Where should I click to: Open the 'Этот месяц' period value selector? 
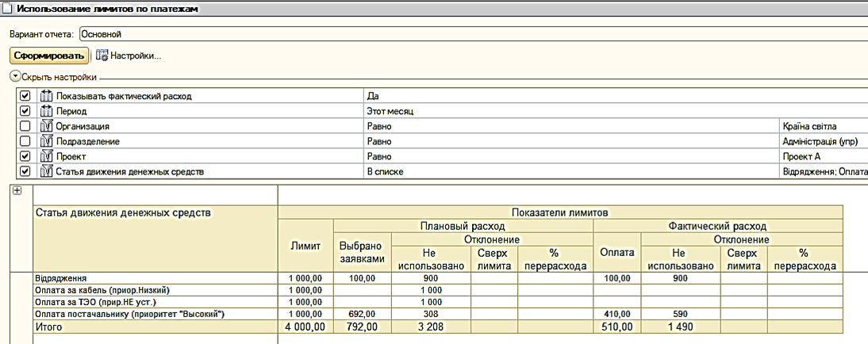571,111
